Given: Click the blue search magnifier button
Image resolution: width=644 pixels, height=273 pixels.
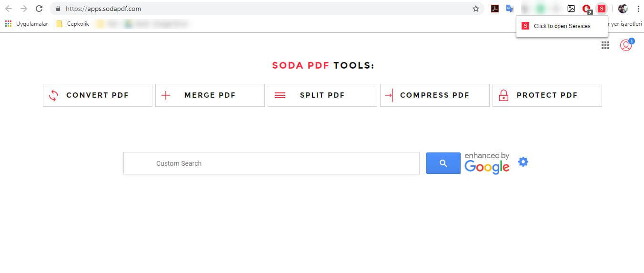Looking at the screenshot, I should [443, 163].
